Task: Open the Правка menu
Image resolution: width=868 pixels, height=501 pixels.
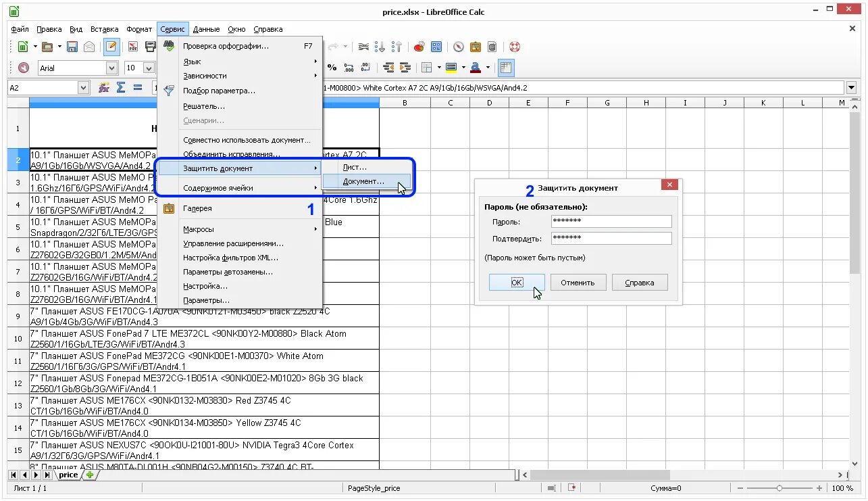Action: click(x=49, y=29)
